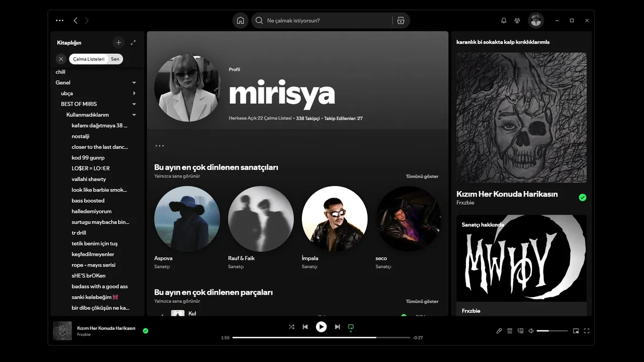Open friend activity icon
The image size is (644, 362).
pos(517,21)
